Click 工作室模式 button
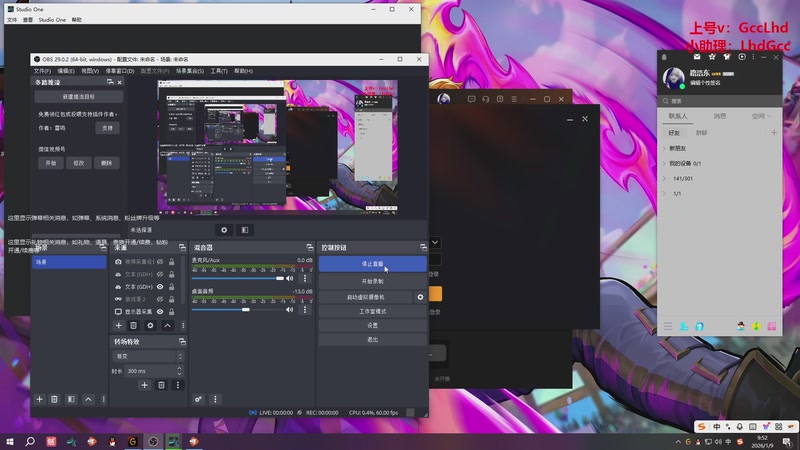This screenshot has width=800, height=450. 372,311
